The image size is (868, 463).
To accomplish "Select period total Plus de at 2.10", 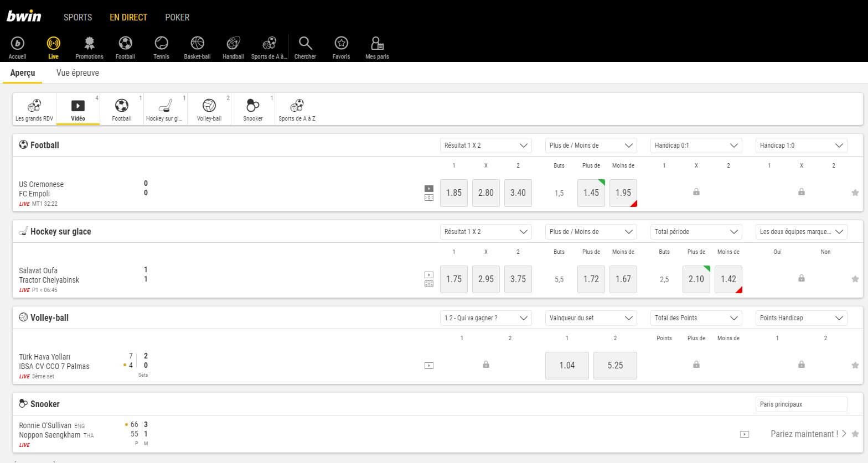I will click(x=696, y=279).
